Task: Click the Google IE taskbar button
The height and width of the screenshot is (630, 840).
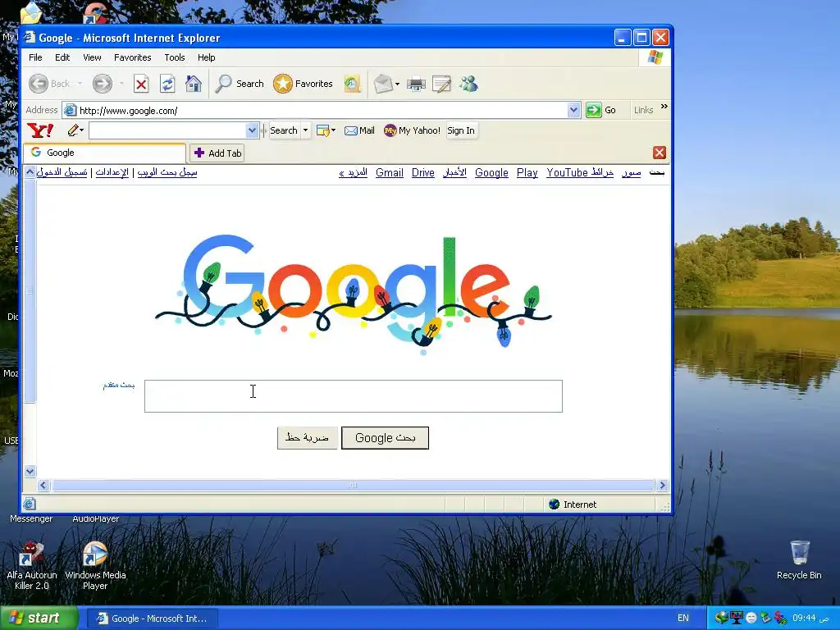Action: (x=152, y=619)
